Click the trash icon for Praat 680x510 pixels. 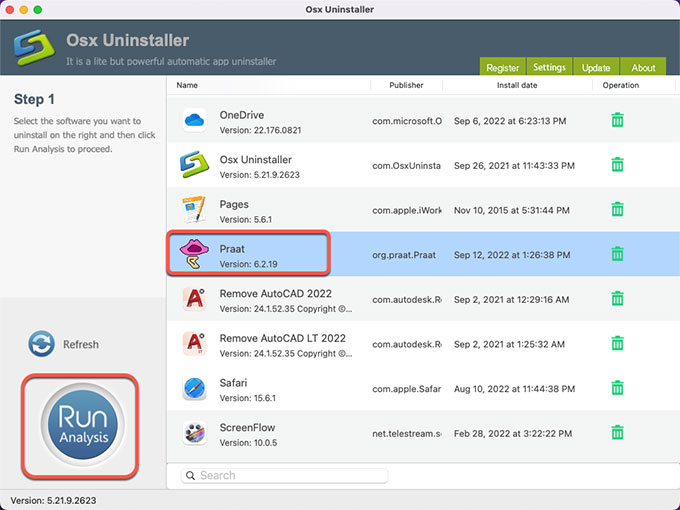tap(617, 254)
